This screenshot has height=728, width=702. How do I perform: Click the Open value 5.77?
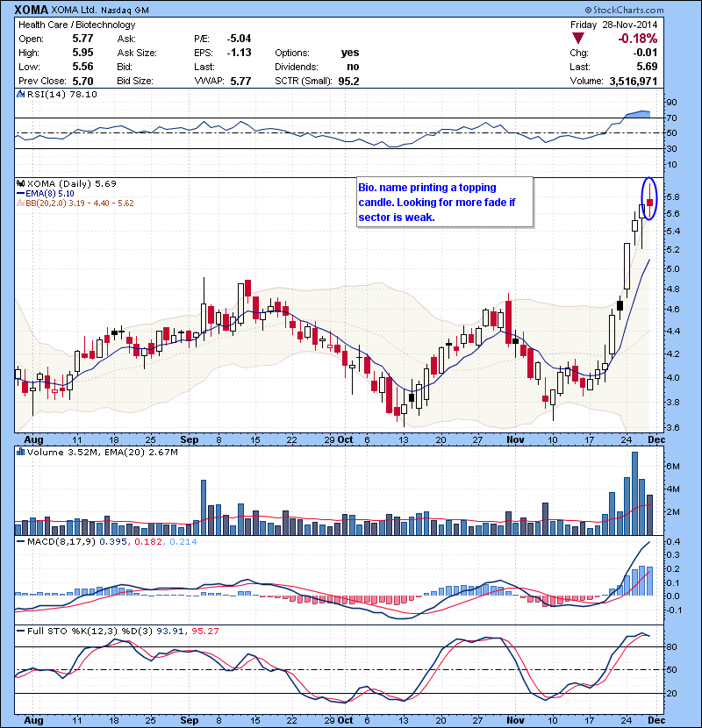coord(82,39)
